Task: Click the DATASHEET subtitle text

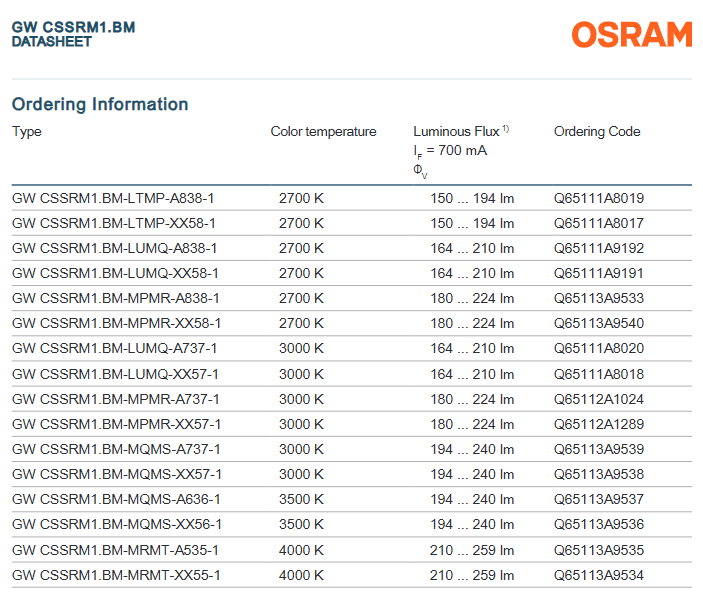Action: [52, 42]
